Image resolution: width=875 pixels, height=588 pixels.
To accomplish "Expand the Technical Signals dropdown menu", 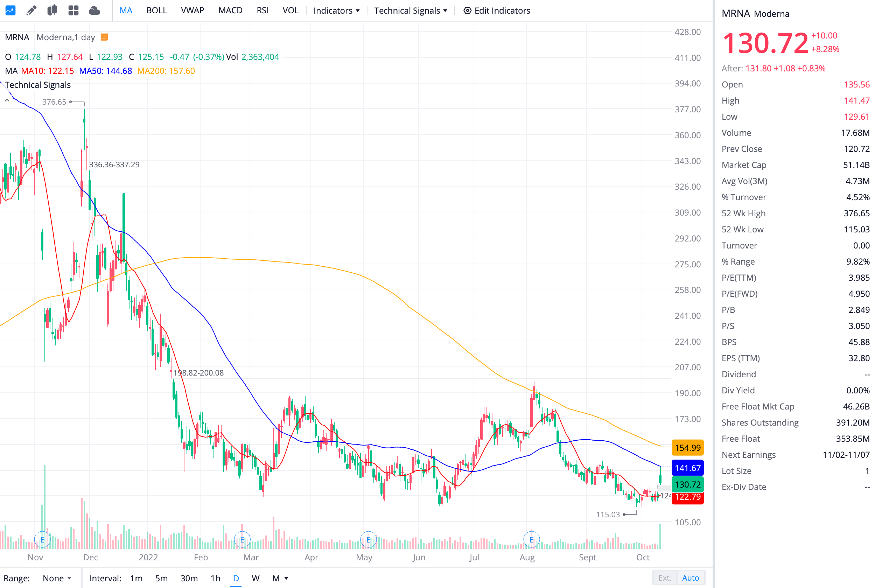I will 411,10.
